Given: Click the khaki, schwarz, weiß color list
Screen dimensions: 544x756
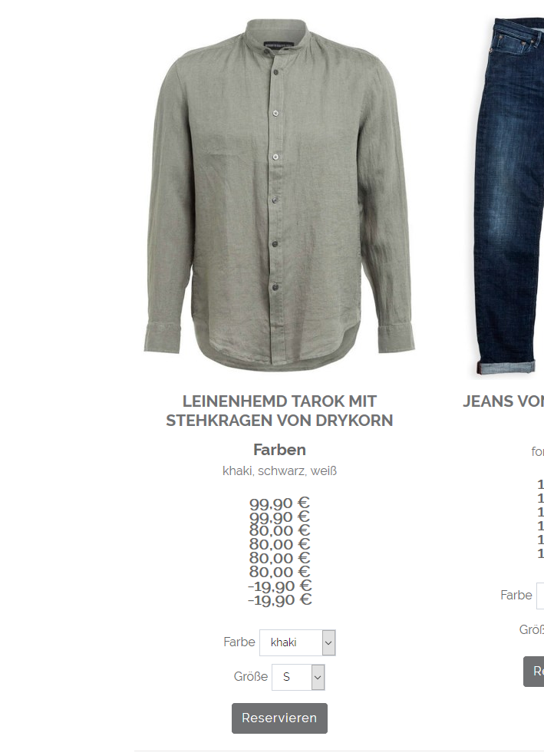Looking at the screenshot, I should pos(279,471).
